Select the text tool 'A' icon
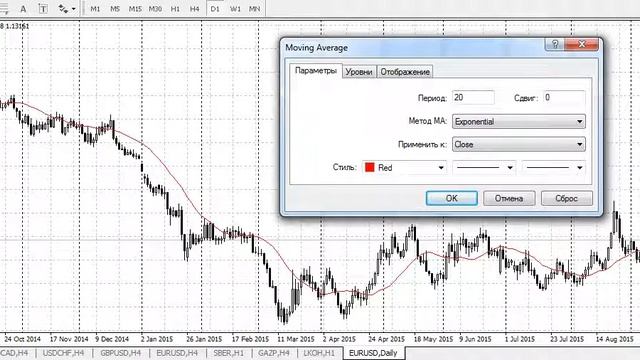This screenshot has width=640, height=360. click(x=23, y=9)
